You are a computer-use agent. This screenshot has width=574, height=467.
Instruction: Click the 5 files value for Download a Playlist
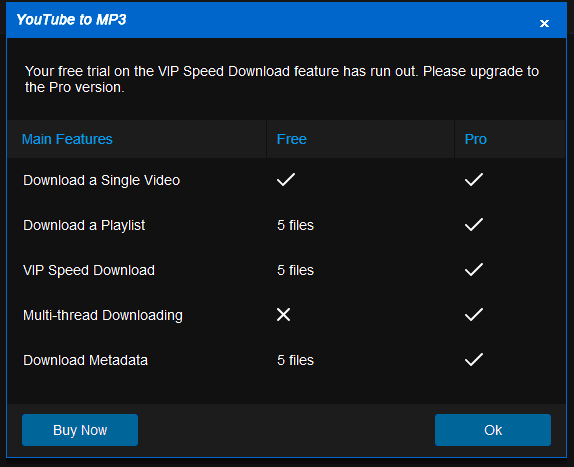(295, 225)
